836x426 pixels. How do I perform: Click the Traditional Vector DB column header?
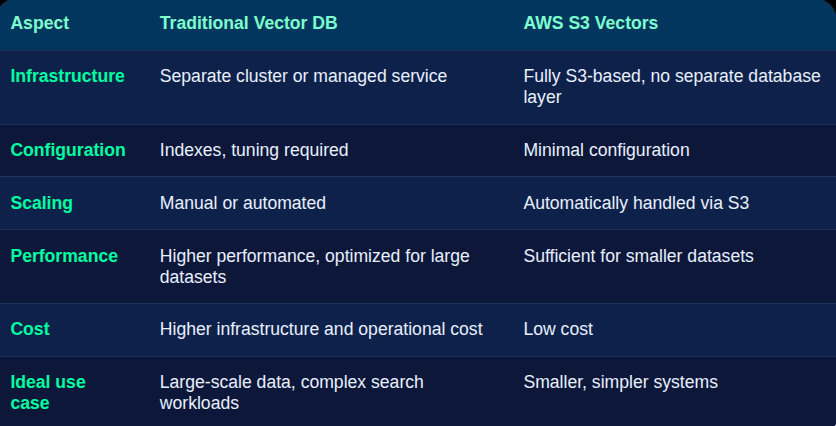248,23
